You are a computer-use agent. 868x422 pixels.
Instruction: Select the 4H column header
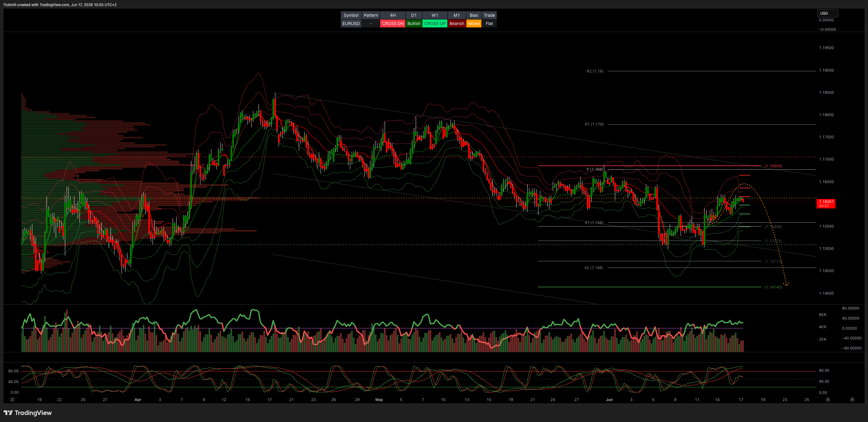[x=393, y=15]
